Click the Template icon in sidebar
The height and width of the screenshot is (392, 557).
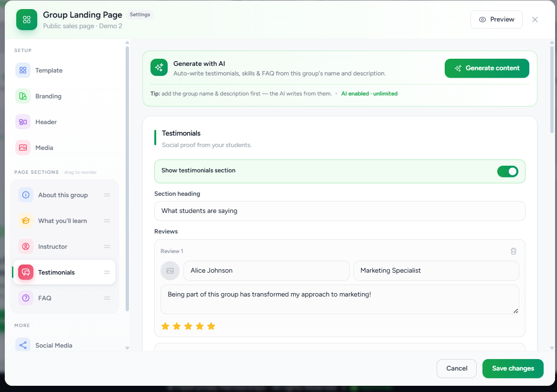point(23,70)
